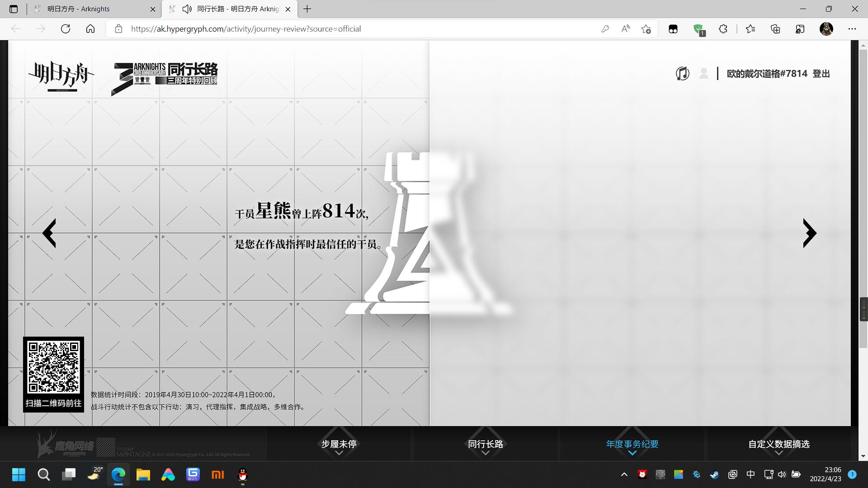Open Task View on taskbar

point(69,474)
